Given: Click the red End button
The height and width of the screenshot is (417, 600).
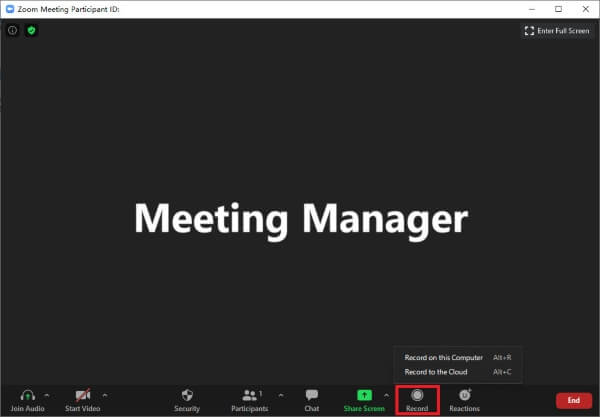Looking at the screenshot, I should click(573, 400).
